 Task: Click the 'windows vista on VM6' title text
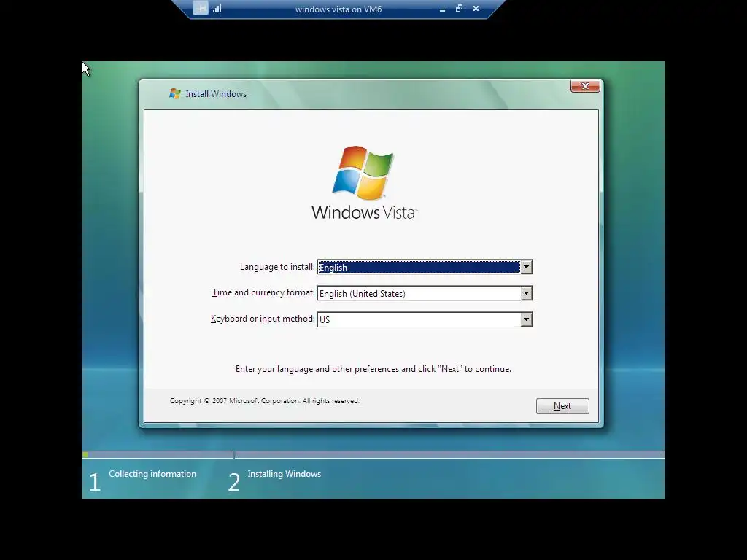(338, 9)
